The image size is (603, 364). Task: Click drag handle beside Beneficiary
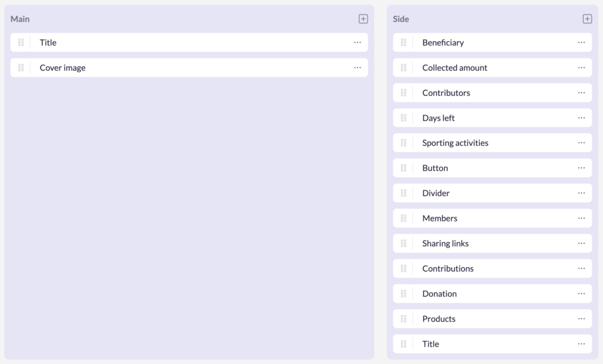(403, 42)
